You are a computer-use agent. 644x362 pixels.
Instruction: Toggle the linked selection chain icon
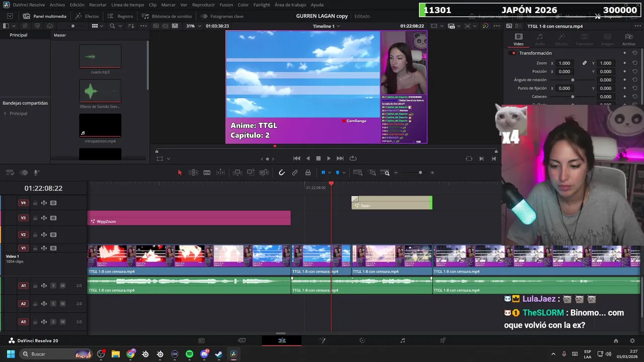(x=295, y=172)
